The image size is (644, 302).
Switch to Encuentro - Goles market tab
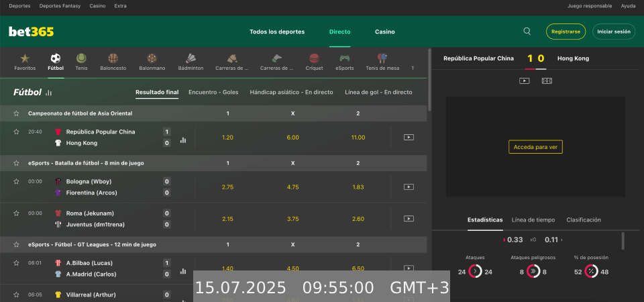pyautogui.click(x=213, y=92)
